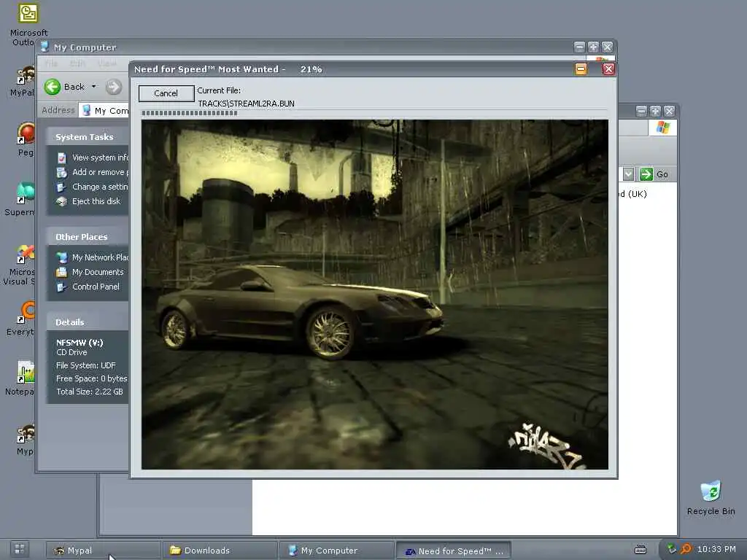This screenshot has height=560, width=747.
Task: Close the Need for Speed installer window
Action: click(608, 69)
